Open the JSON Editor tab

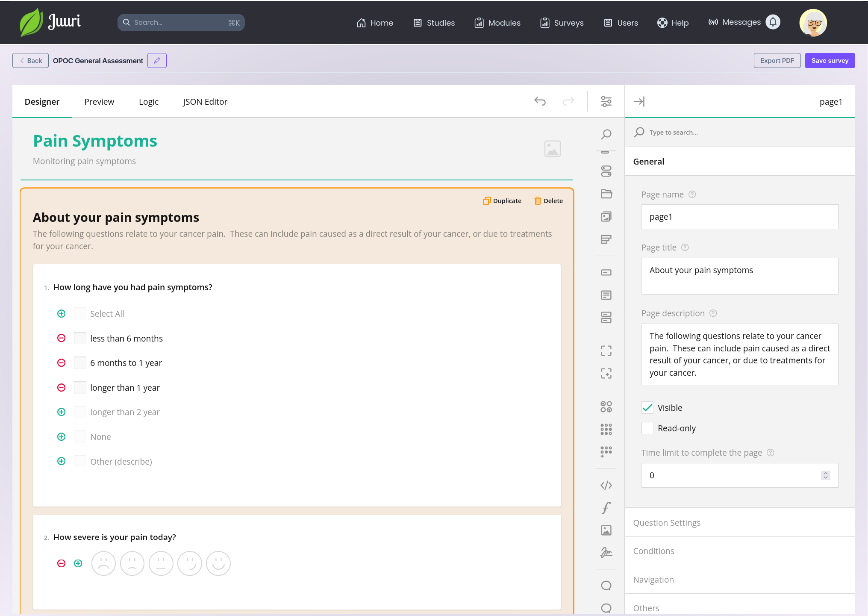tap(205, 102)
